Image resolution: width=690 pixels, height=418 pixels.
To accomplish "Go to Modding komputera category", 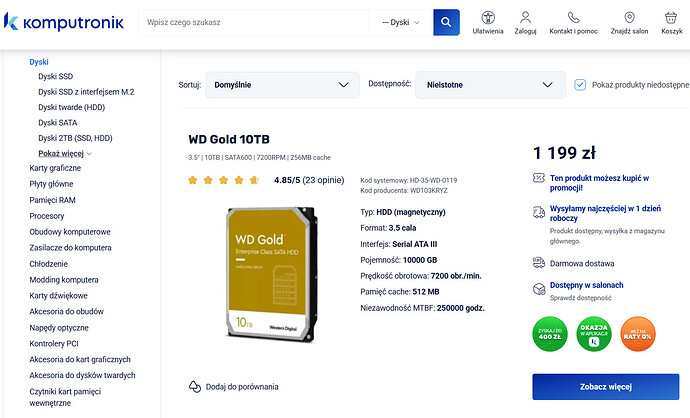I will pos(64,279).
